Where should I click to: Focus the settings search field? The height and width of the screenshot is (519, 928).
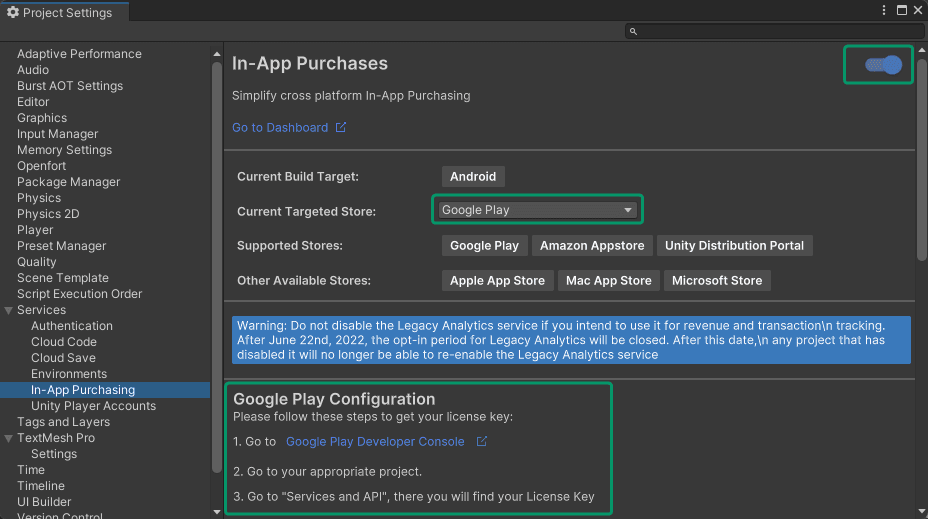[775, 31]
